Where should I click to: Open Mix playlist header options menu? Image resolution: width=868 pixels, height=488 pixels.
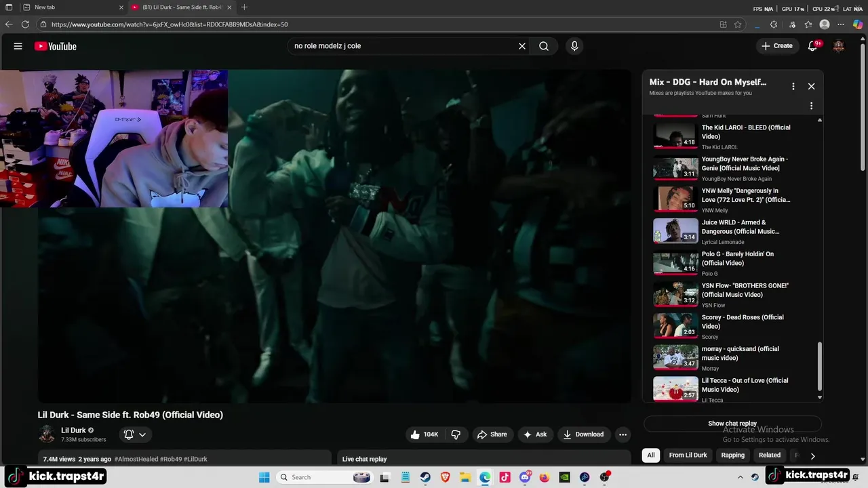coord(793,86)
